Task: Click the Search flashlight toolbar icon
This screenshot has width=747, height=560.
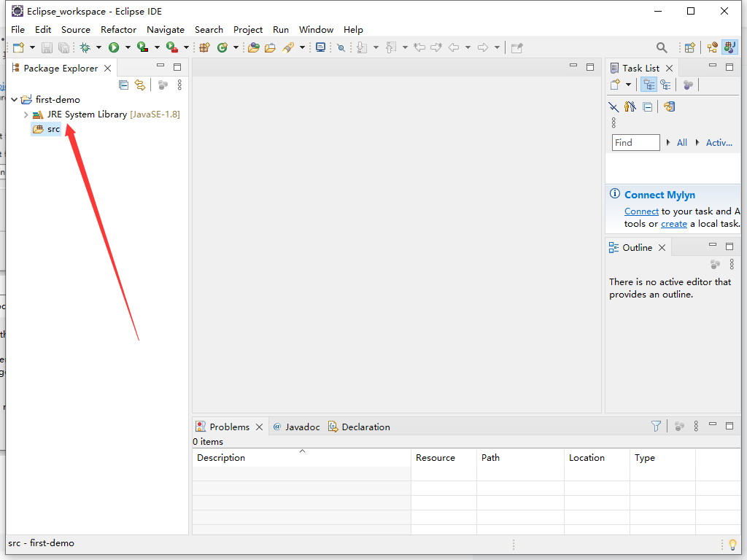Action: 288,47
